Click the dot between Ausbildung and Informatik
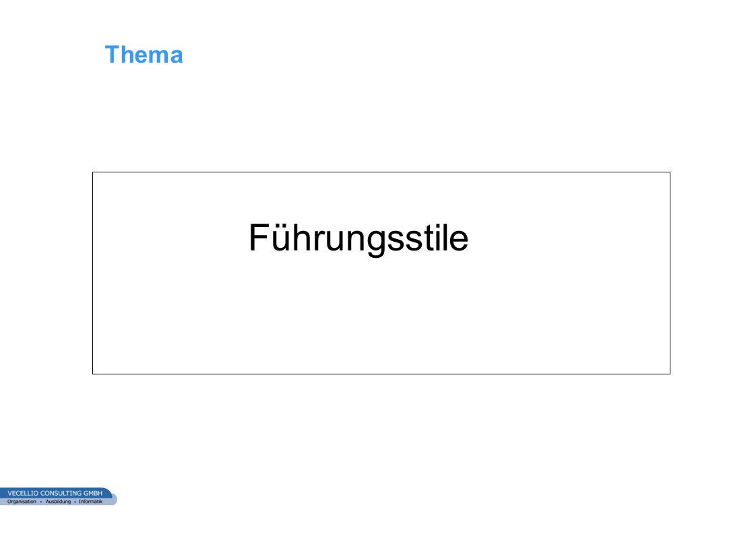This screenshot has height=534, width=756. point(75,502)
